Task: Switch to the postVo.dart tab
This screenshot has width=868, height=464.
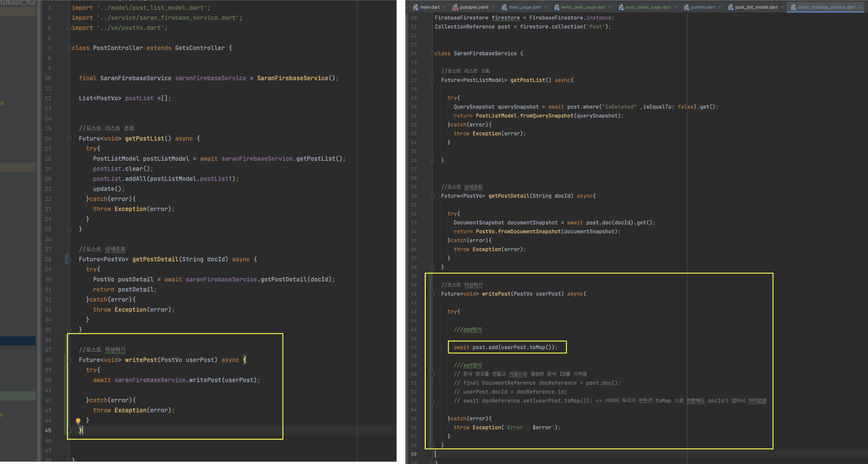Action: 702,7
